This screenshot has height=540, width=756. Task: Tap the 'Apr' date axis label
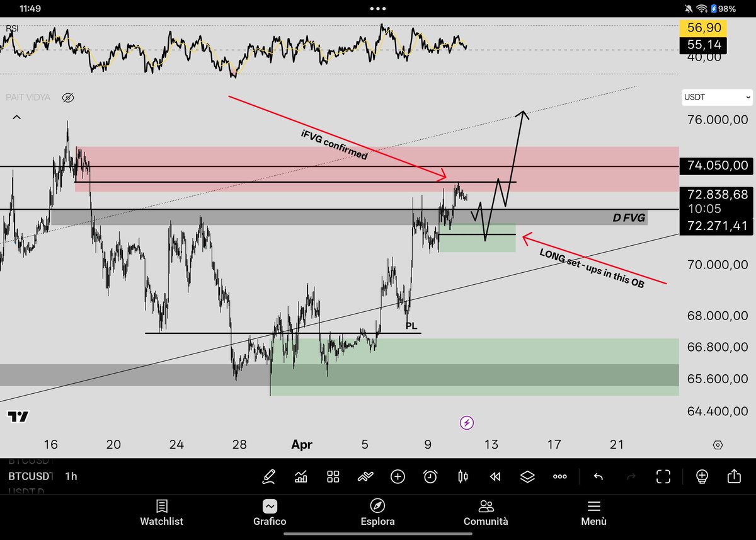pos(302,444)
